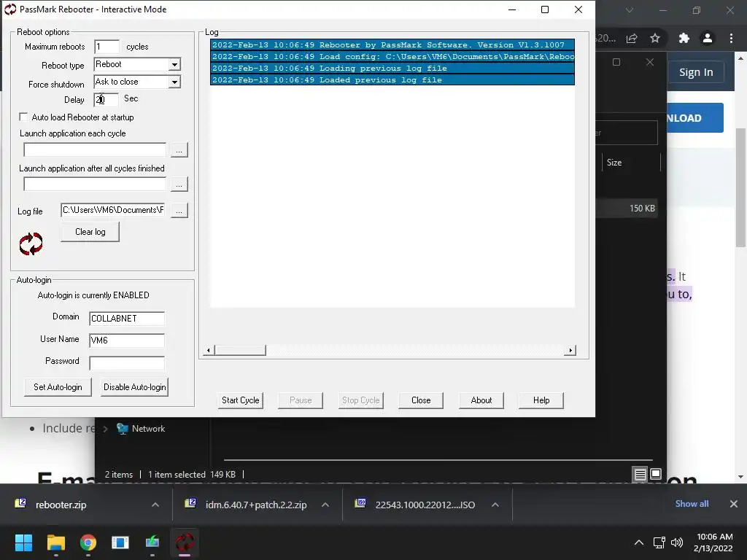Image resolution: width=747 pixels, height=560 pixels.
Task: Open the idm.6.40.7+patch.2.2.zip download
Action: [x=256, y=505]
